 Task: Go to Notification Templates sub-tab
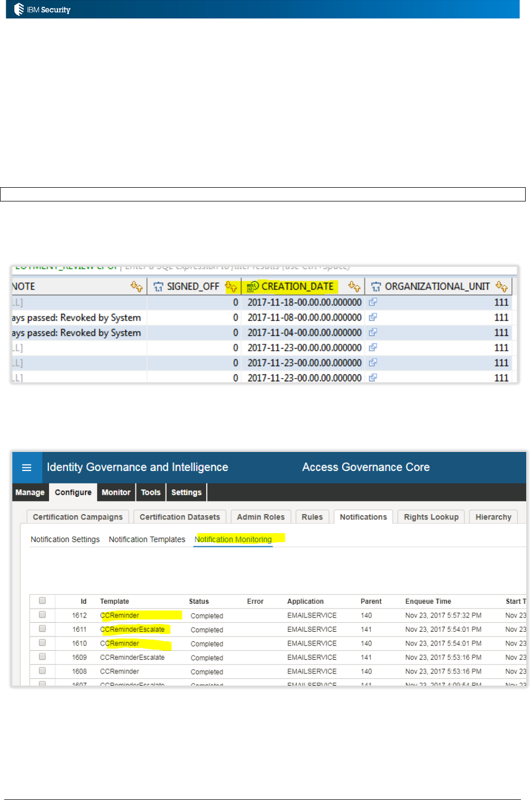[x=147, y=539]
